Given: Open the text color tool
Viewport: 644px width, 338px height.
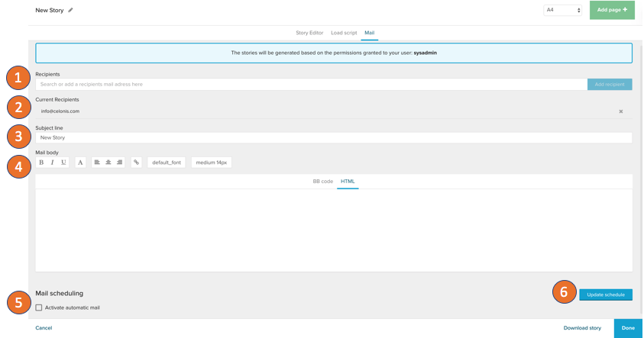Looking at the screenshot, I should tap(80, 163).
